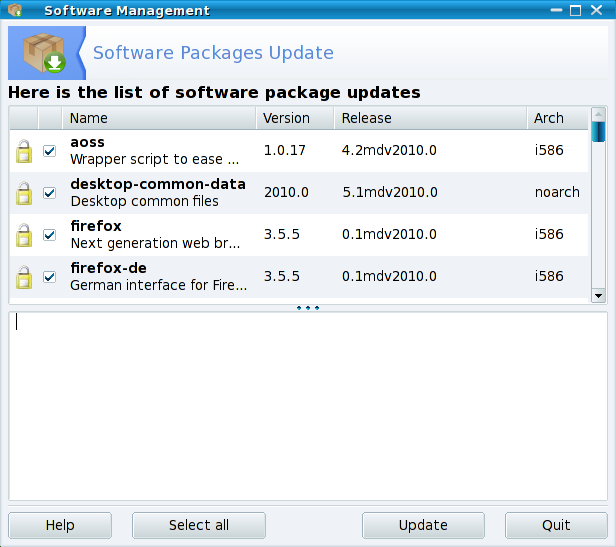This screenshot has width=616, height=547.
Task: Click the lock icon beside firefox-de
Action: click(23, 277)
